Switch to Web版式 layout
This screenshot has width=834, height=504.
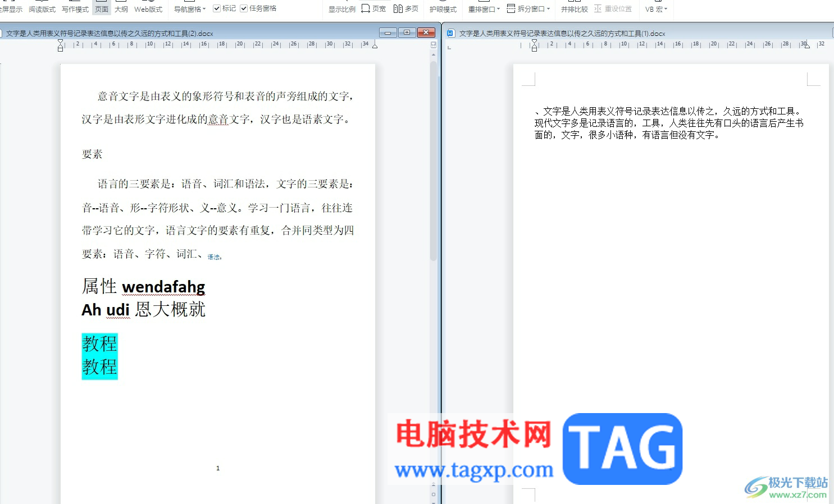pyautogui.click(x=148, y=8)
